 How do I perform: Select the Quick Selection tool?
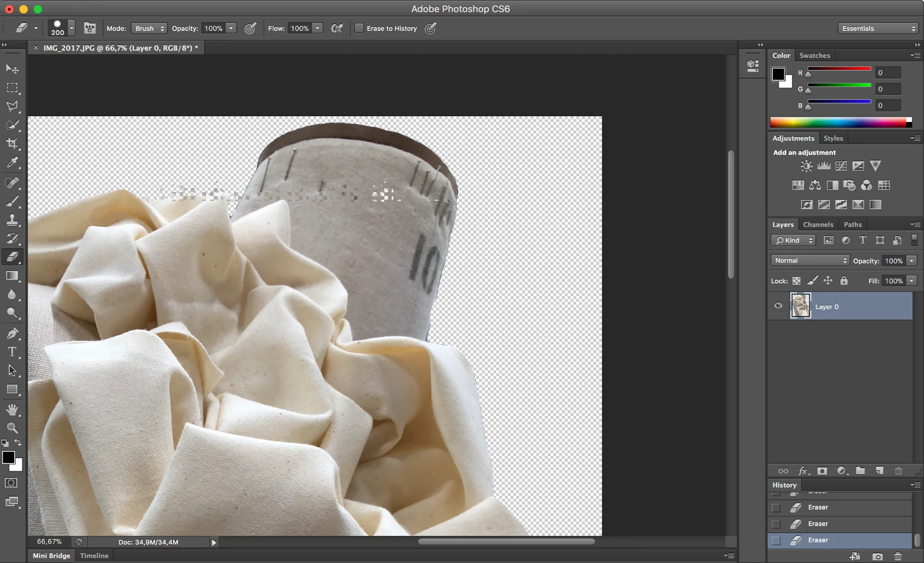point(12,125)
